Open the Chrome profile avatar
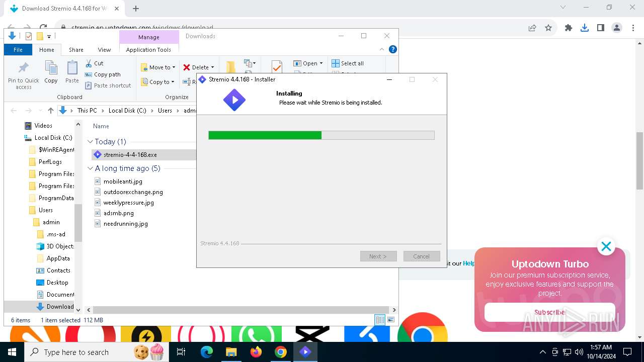Viewport: 644px width, 362px height. [617, 28]
